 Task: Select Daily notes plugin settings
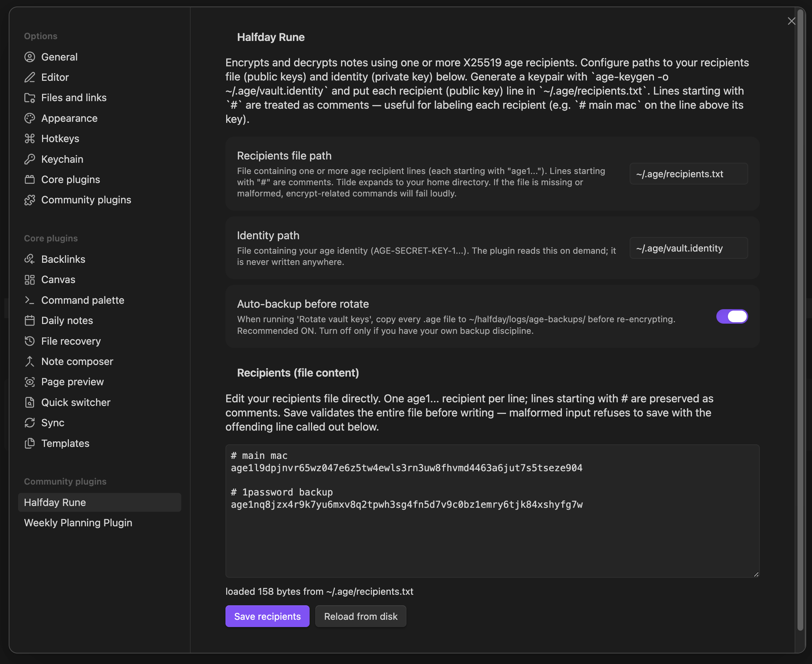(99, 320)
